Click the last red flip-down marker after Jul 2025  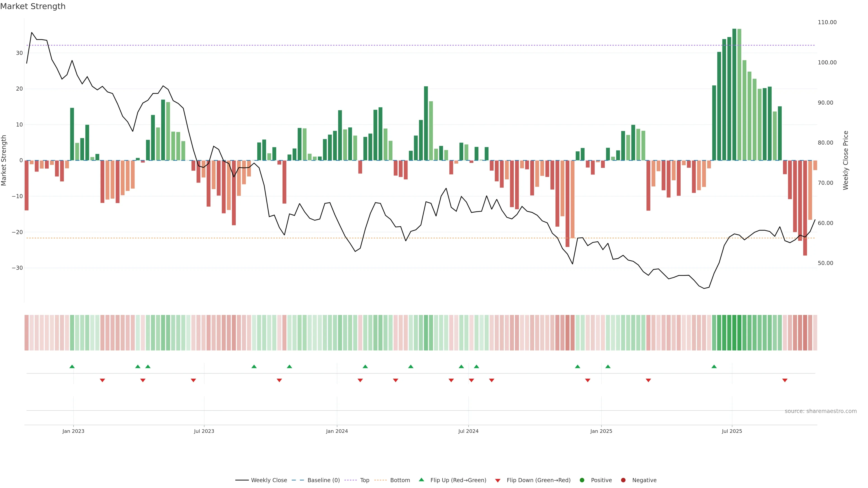tap(785, 380)
